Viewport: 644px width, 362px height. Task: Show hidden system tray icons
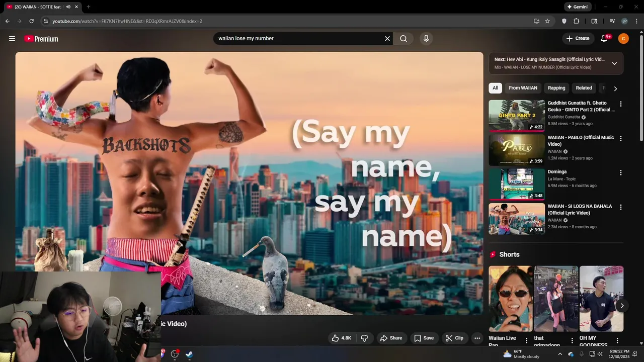tap(559, 354)
